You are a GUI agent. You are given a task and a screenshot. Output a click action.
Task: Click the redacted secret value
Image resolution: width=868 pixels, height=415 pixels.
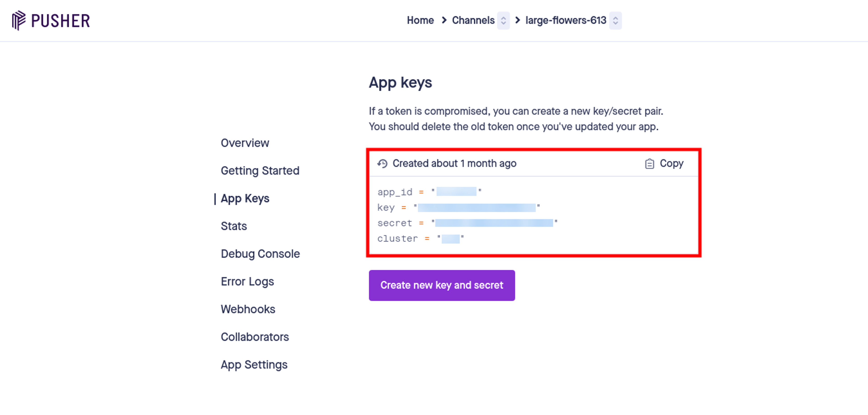[x=494, y=223]
